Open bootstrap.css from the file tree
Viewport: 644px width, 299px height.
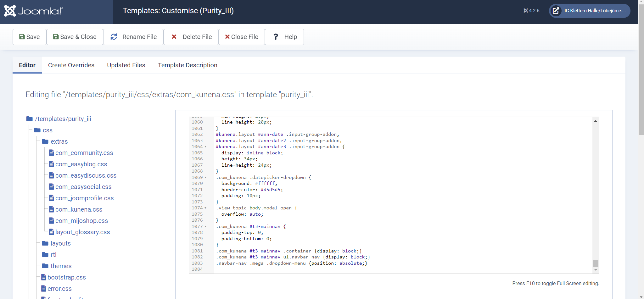click(x=66, y=277)
